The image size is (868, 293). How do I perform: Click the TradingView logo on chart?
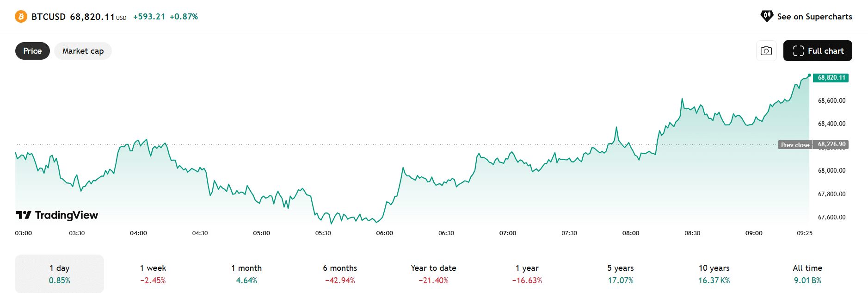[57, 215]
